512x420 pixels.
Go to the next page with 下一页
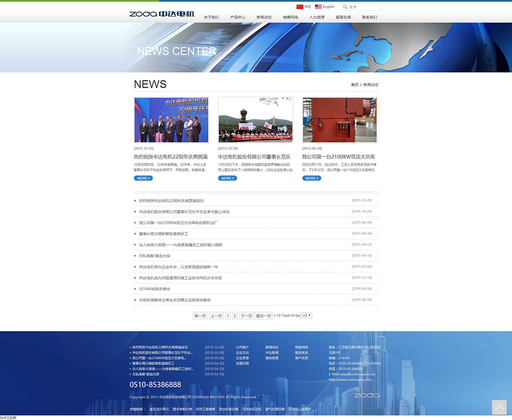click(x=246, y=316)
